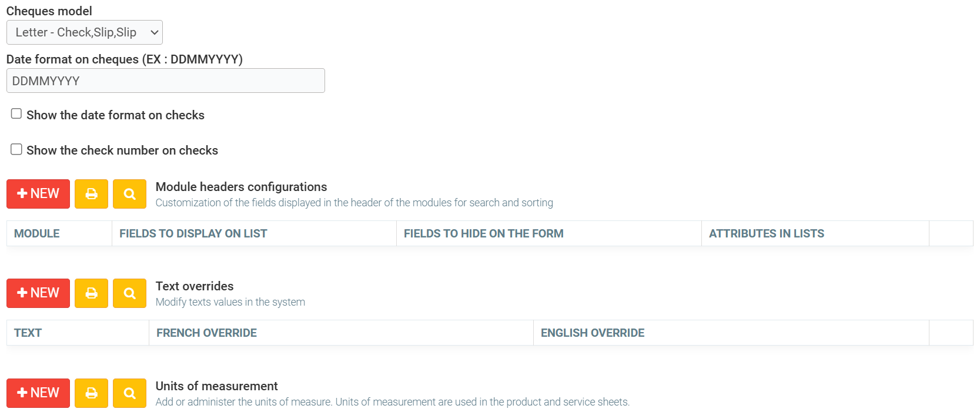Screen dimensions: 980x412
Task: Add NEW unit of measurement
Action: tap(38, 393)
